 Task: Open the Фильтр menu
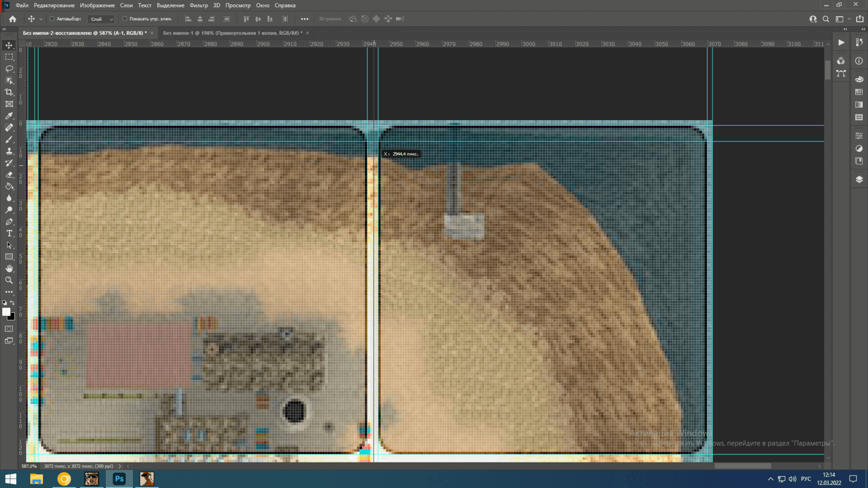[x=199, y=5]
